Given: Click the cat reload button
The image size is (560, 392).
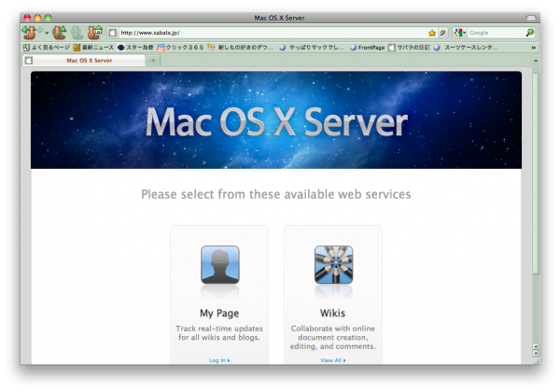Looking at the screenshot, I should (x=60, y=33).
